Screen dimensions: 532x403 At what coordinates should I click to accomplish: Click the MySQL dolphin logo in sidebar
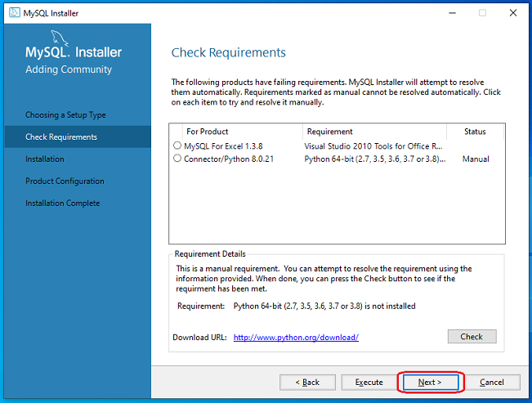tap(60, 38)
